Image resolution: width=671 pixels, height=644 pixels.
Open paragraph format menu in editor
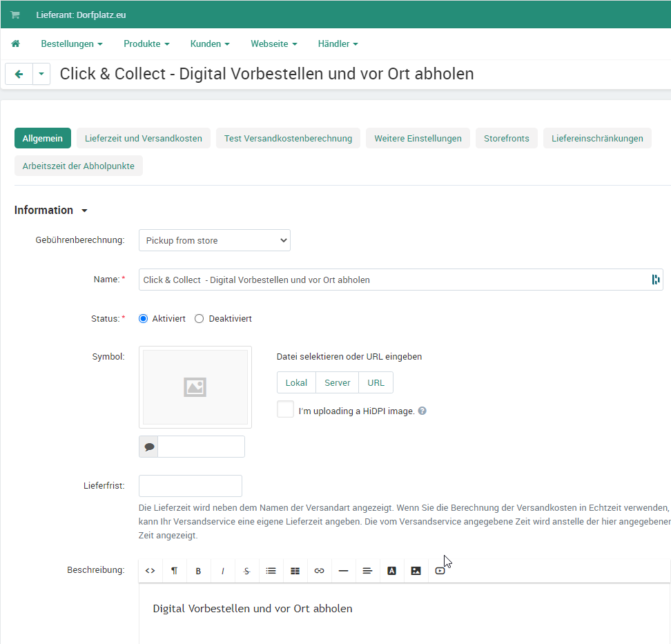(174, 571)
